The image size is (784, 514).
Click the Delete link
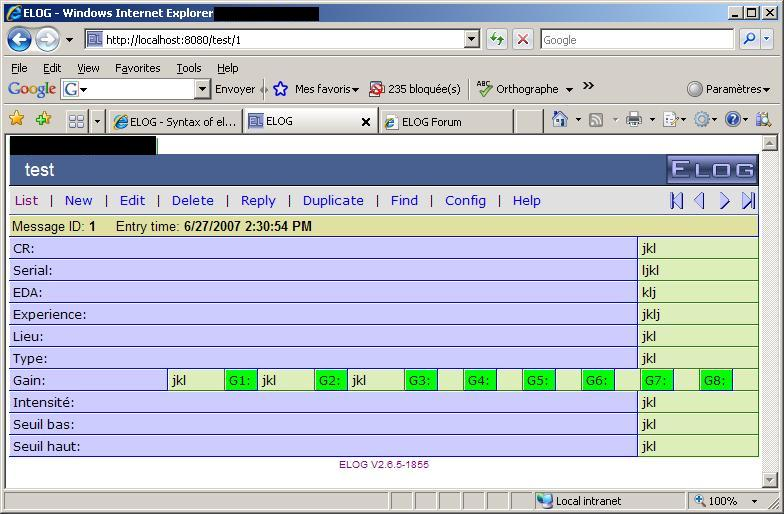click(x=192, y=200)
